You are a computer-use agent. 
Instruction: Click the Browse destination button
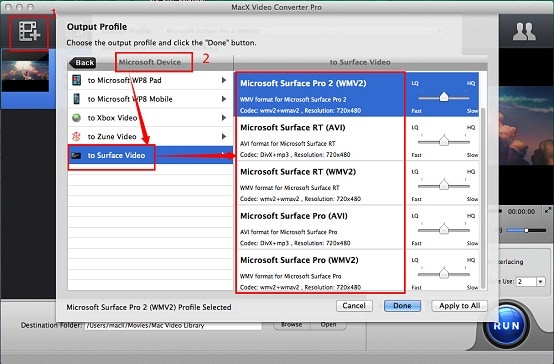(291, 325)
